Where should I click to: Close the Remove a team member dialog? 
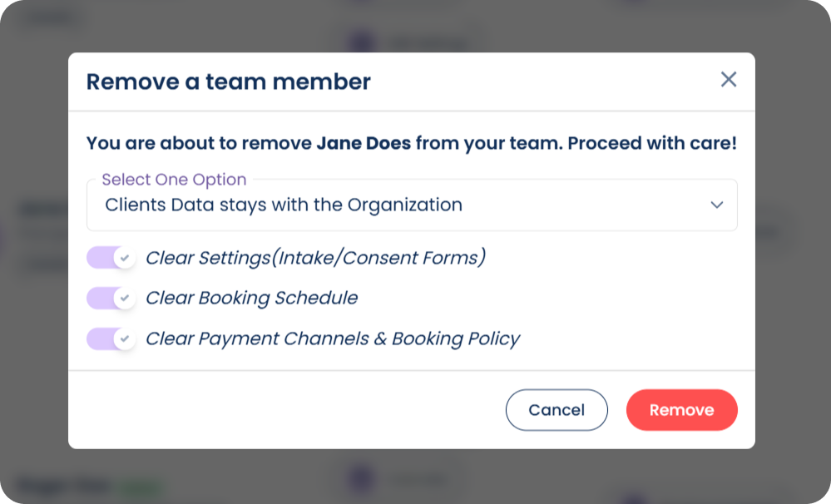[729, 80]
